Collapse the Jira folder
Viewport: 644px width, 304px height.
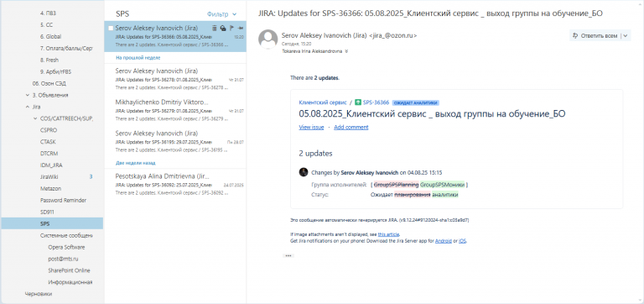(x=27, y=107)
